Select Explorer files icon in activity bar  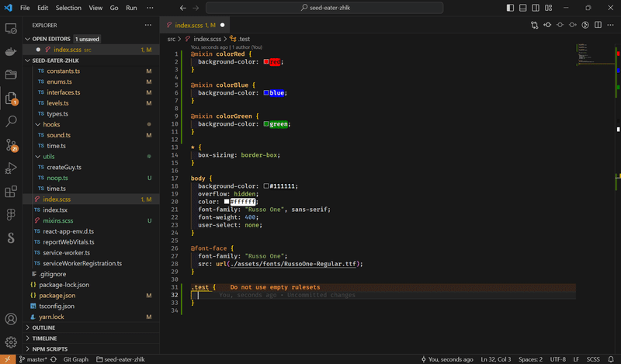[11, 99]
